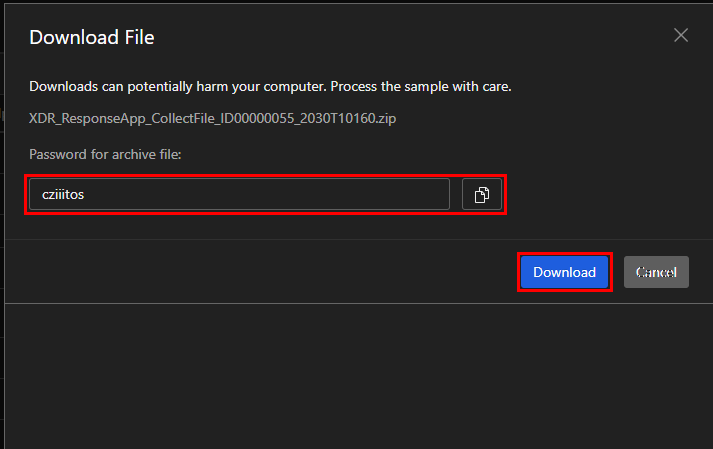
Task: Click the Download button
Action: (564, 272)
